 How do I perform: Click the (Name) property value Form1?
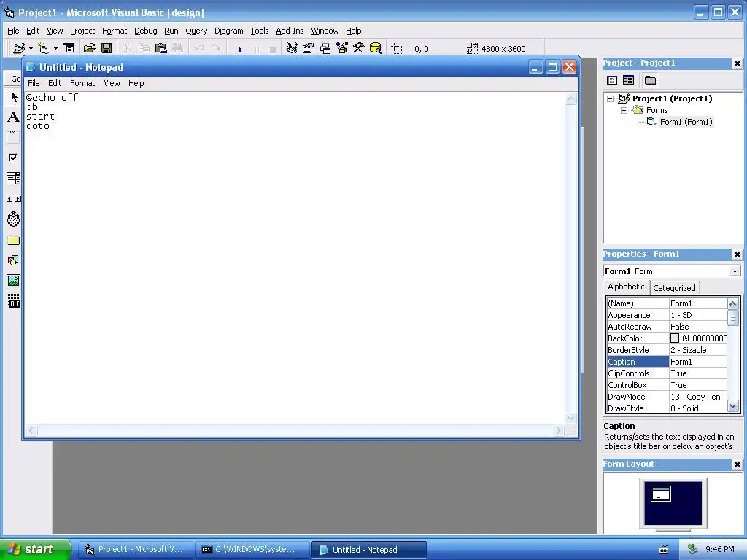[x=698, y=303]
